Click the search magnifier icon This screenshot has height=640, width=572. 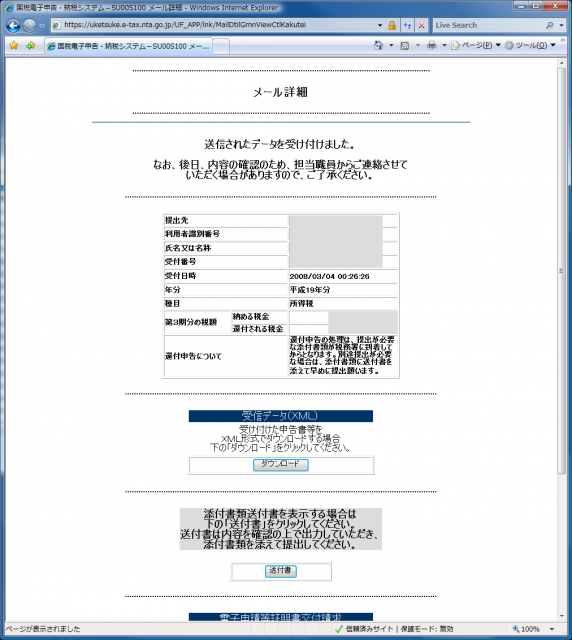pyautogui.click(x=550, y=25)
